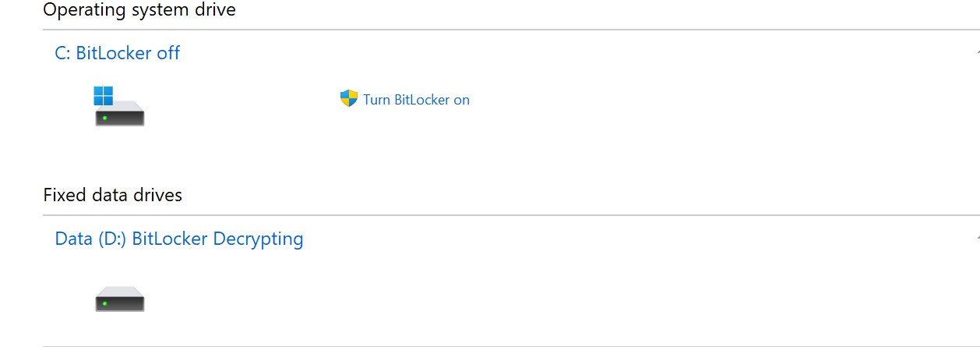This screenshot has height=347, width=980.
Task: Click the Fixed data drives heading
Action: click(113, 195)
